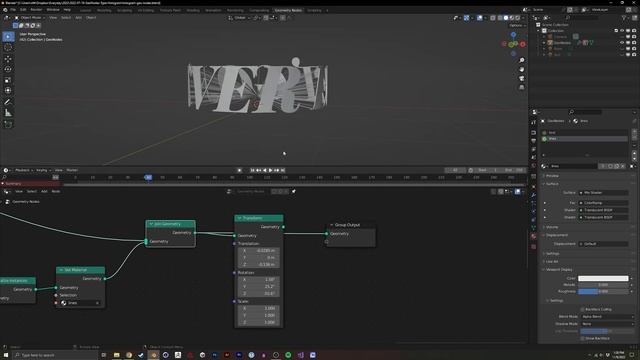The image size is (640, 360).
Task: Open File Explorer from Windows taskbar
Action: click(116, 355)
